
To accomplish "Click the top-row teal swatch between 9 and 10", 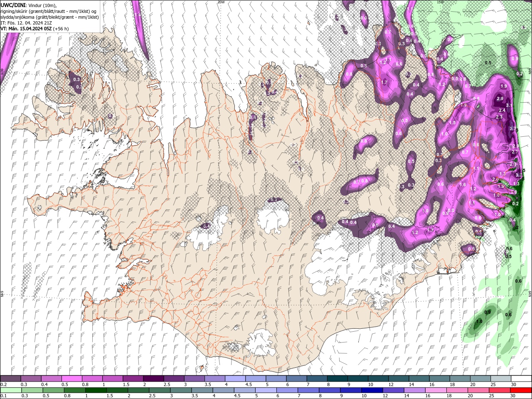I will coord(357,379).
